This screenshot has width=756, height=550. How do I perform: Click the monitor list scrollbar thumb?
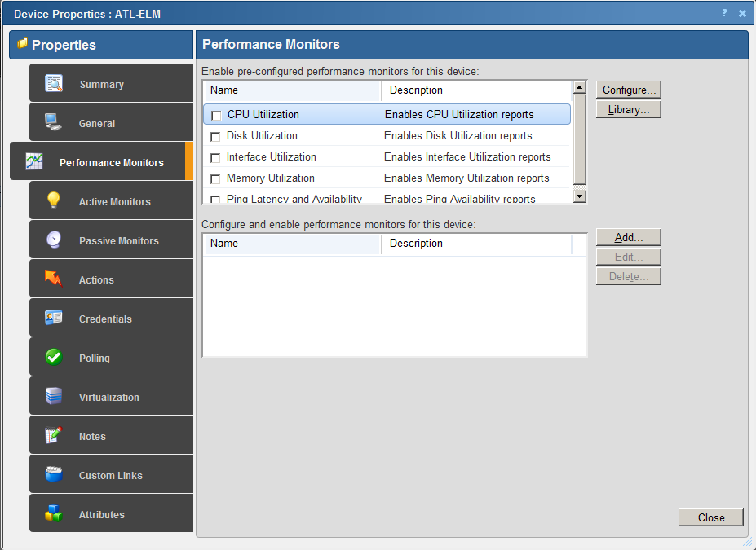click(580, 139)
